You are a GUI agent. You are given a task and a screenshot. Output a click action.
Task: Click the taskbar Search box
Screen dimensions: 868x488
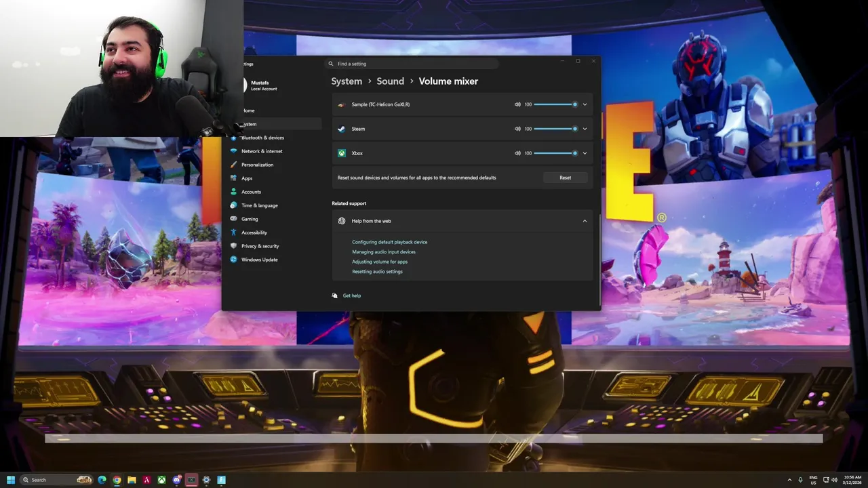[x=57, y=480]
